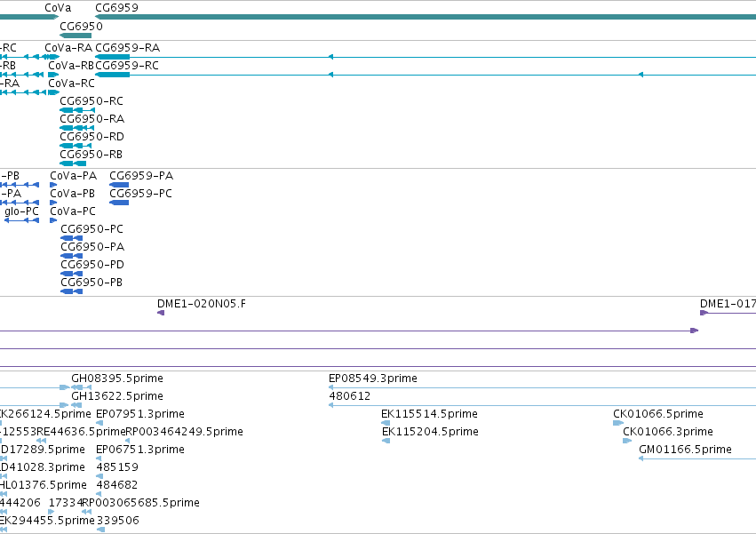756x534 pixels.
Task: Select the CoVa-RB transcript label
Action: coord(71,66)
